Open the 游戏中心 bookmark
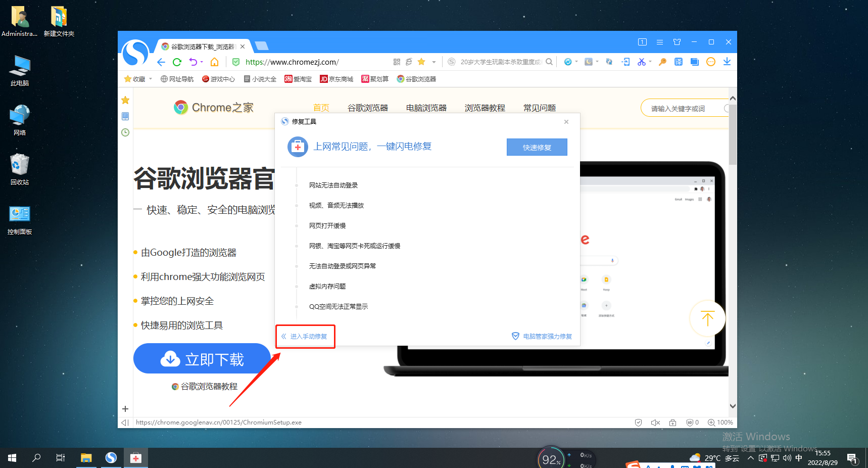This screenshot has height=468, width=868. click(219, 79)
